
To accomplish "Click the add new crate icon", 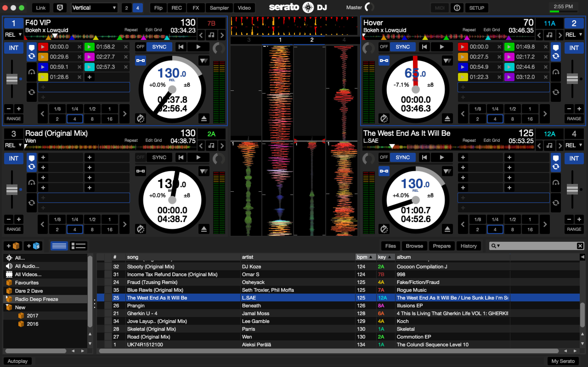I will point(13,246).
